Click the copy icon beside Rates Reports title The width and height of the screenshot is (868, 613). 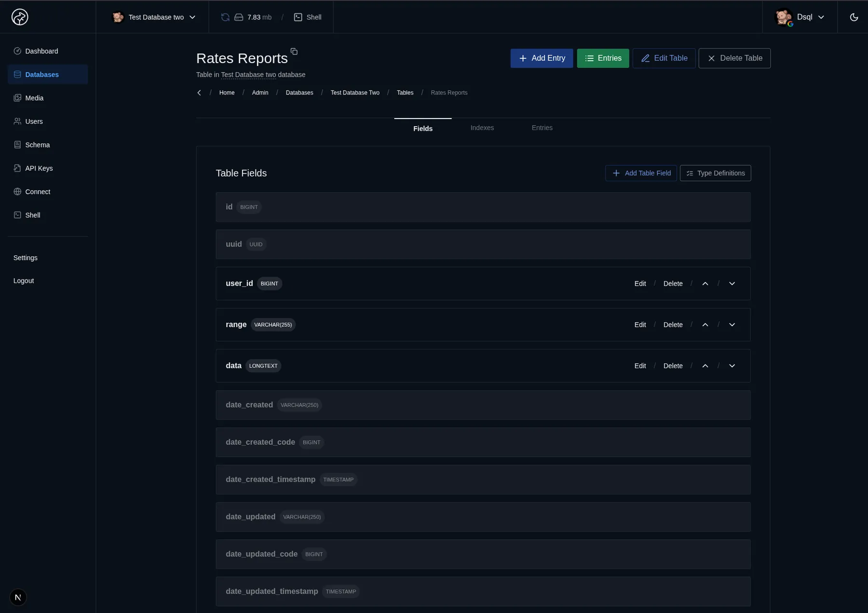click(x=294, y=52)
